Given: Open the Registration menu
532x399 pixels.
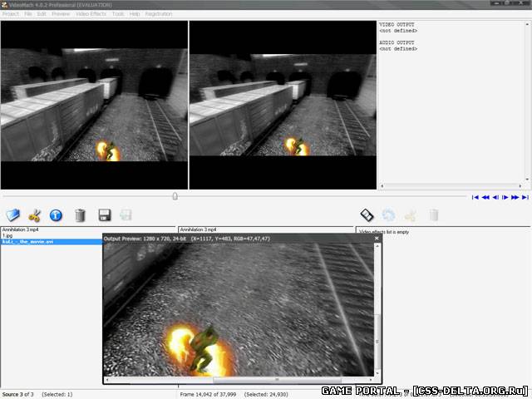Looking at the screenshot, I should [x=159, y=14].
